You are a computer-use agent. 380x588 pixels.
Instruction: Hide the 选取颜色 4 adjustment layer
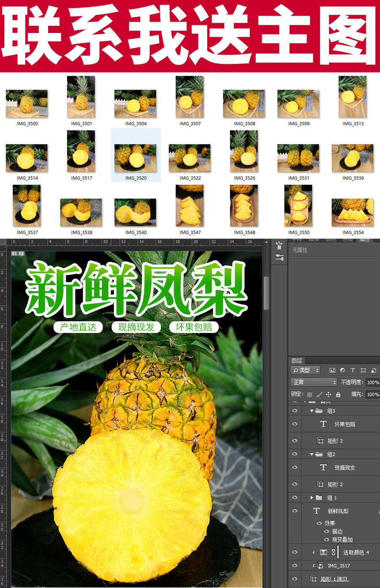pos(295,552)
